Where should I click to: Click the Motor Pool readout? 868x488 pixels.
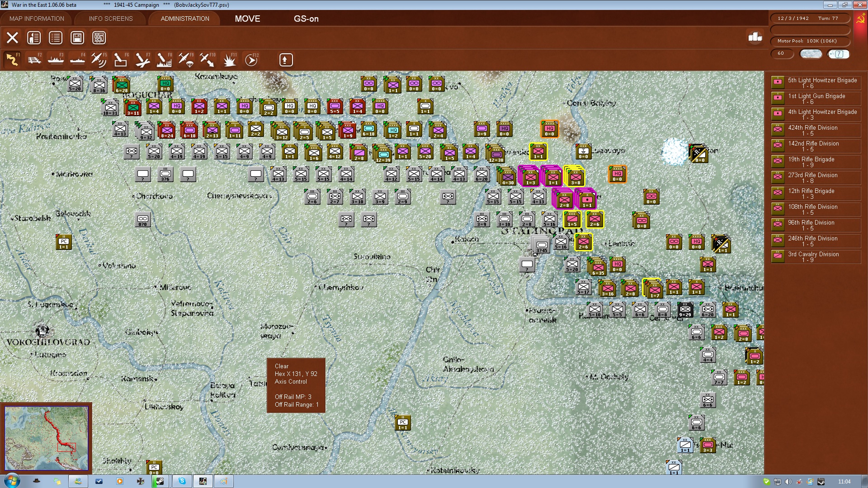pyautogui.click(x=810, y=41)
